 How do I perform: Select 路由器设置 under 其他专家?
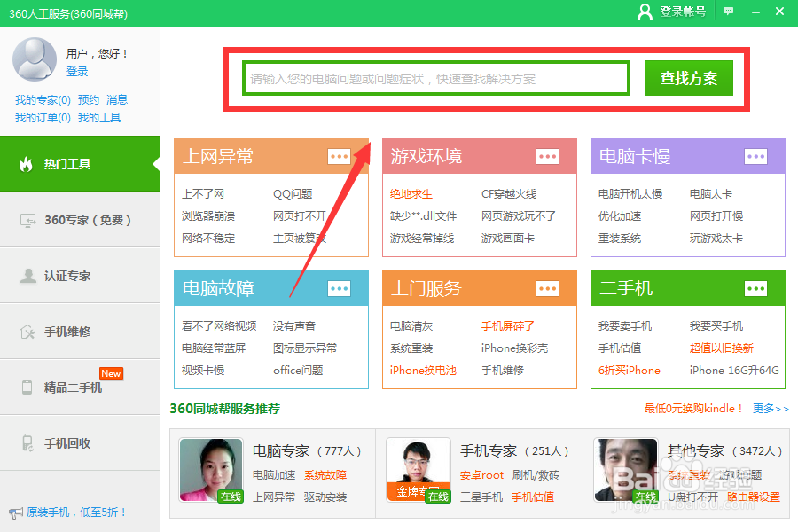click(x=753, y=497)
